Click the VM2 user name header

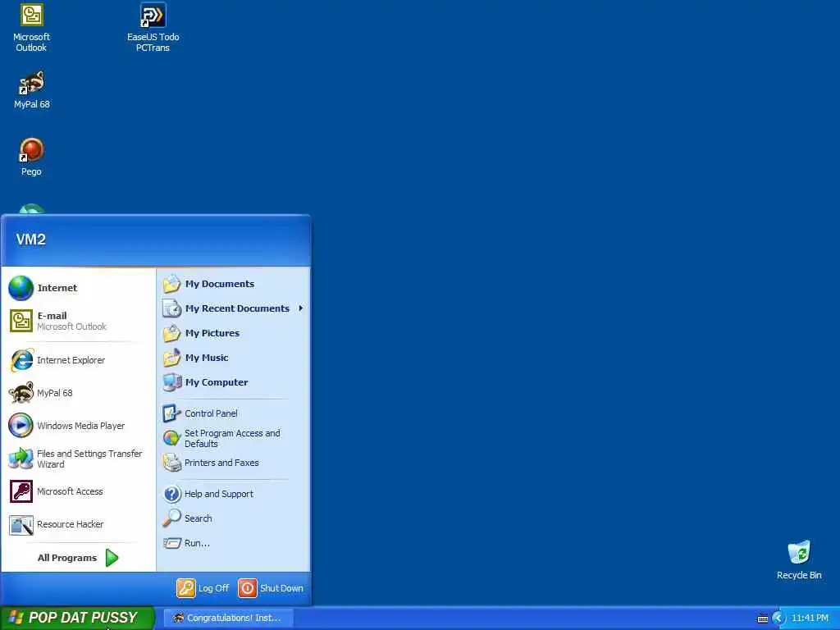[30, 239]
